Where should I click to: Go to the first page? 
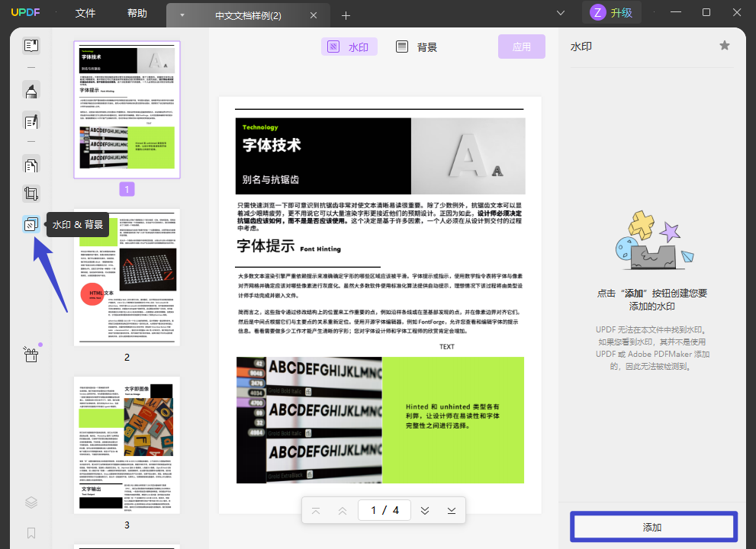[x=316, y=510]
